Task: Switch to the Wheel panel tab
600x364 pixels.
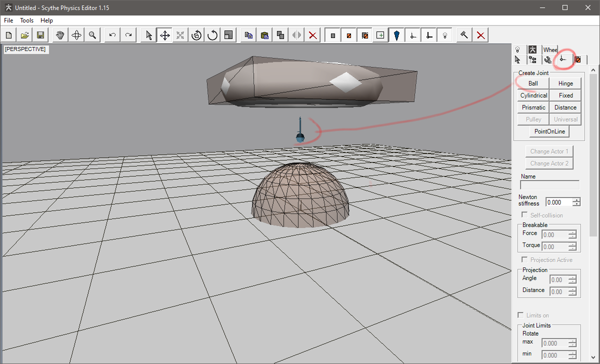Action: click(x=550, y=49)
